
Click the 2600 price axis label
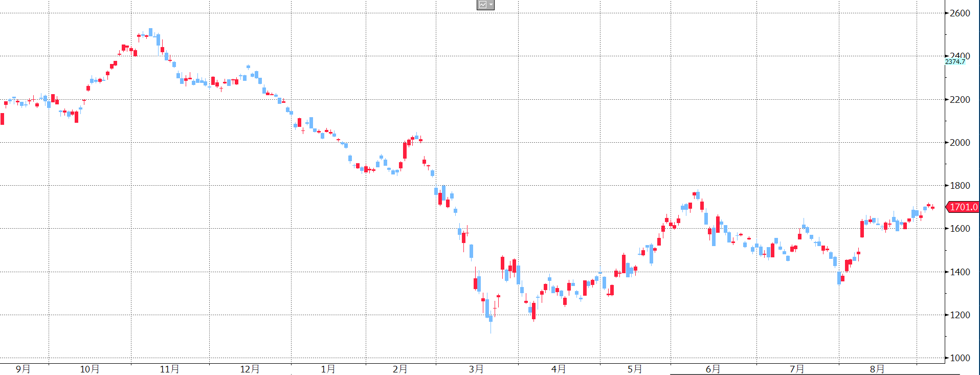[x=960, y=13]
